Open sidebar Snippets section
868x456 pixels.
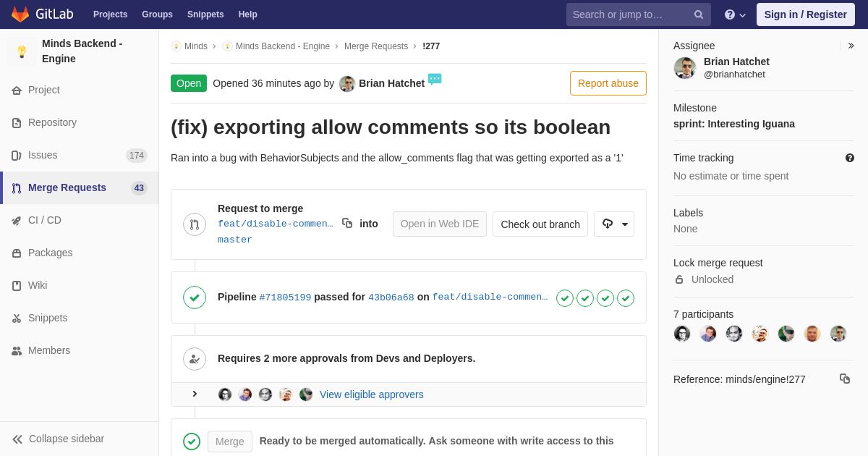80,318
